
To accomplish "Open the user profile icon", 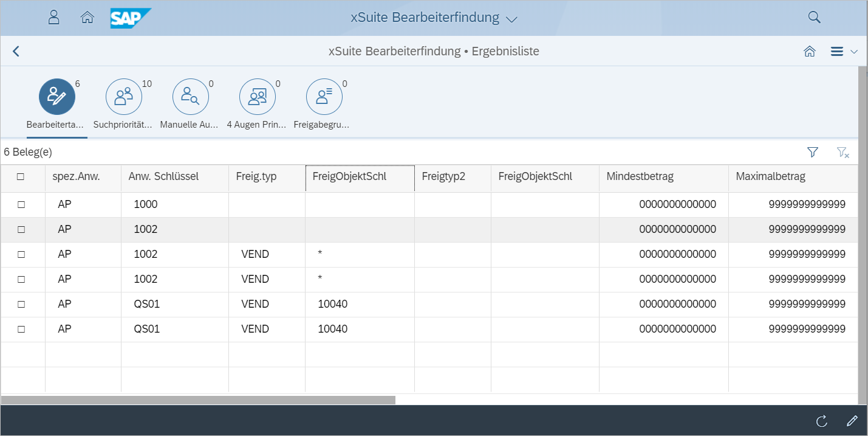I will click(53, 17).
